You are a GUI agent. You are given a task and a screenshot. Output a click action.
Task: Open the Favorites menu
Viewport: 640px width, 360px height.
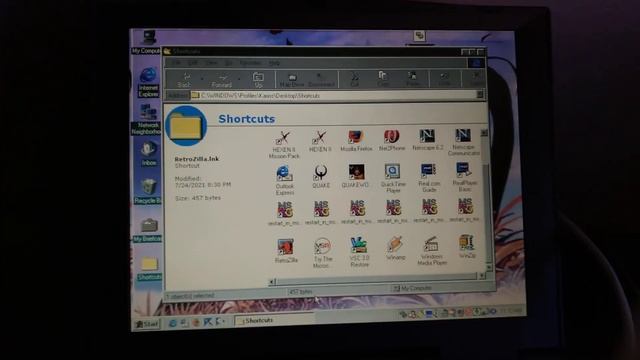250,62
